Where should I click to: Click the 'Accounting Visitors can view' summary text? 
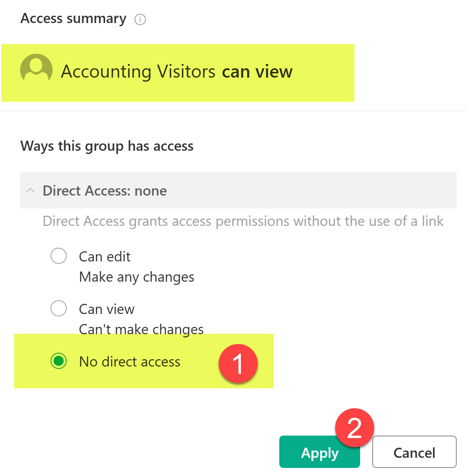[177, 72]
